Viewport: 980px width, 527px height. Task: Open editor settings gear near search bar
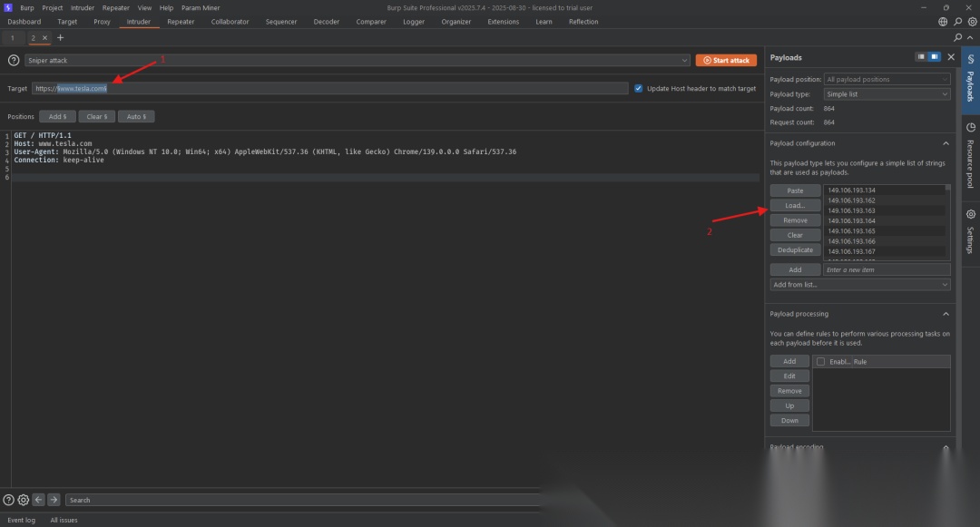pyautogui.click(x=23, y=500)
